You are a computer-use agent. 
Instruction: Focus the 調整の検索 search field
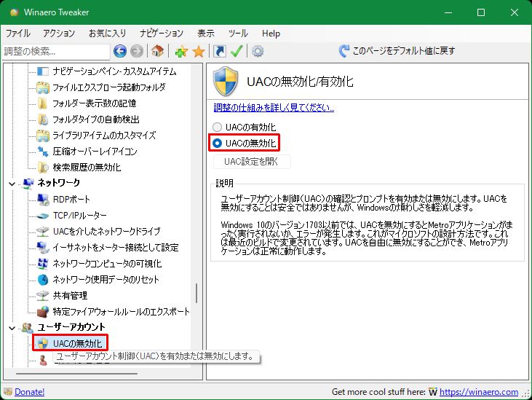pos(56,51)
